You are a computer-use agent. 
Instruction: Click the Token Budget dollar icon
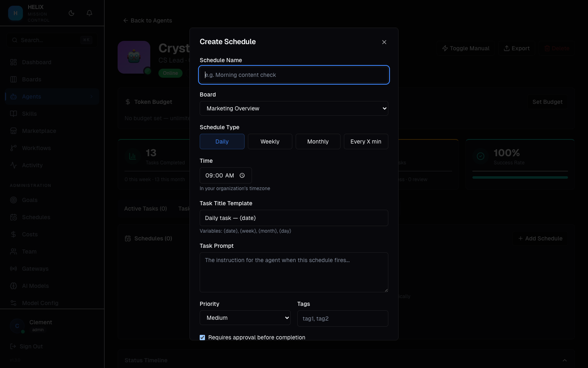[128, 102]
